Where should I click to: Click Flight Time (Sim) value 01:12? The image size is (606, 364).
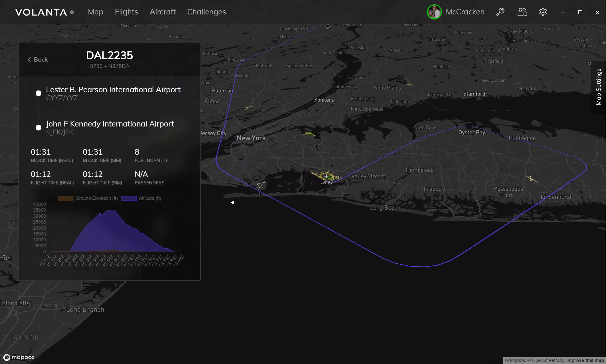tap(93, 174)
